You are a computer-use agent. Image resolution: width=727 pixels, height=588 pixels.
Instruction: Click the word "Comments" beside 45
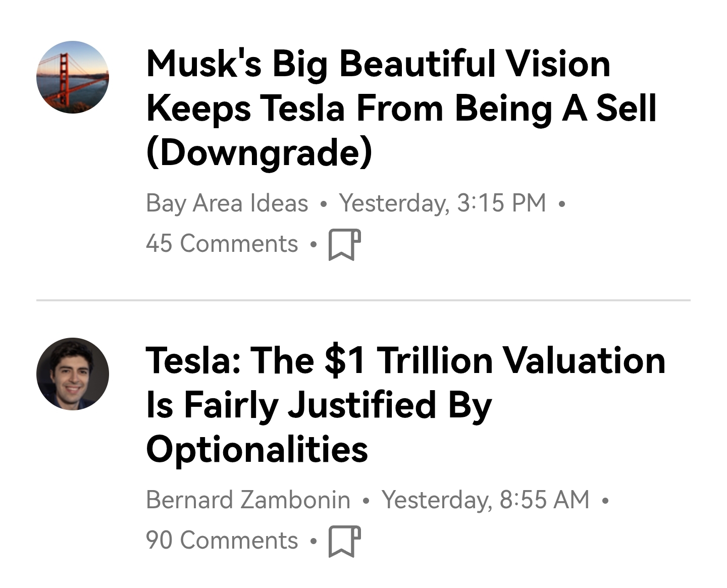239,244
